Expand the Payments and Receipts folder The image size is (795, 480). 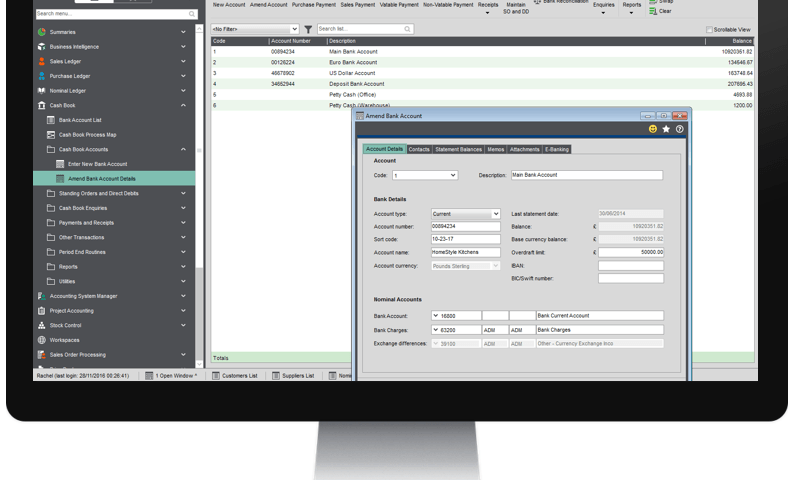[x=183, y=223]
